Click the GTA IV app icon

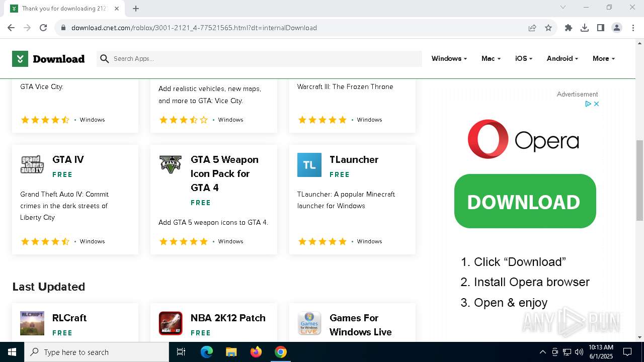click(x=32, y=165)
